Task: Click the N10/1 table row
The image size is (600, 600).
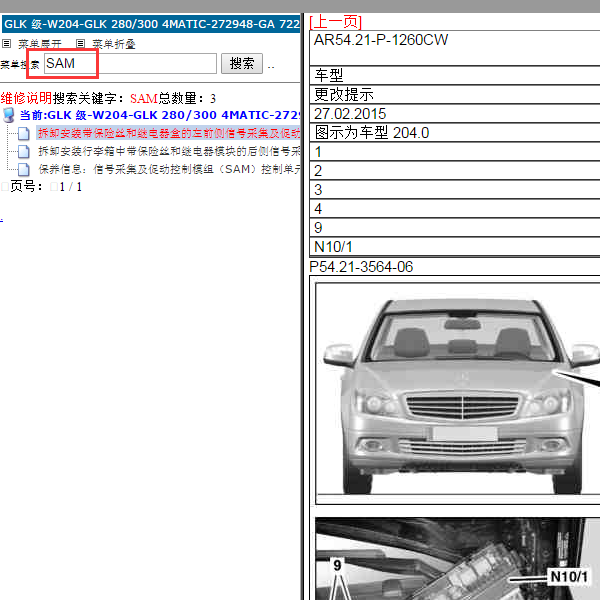Action: pyautogui.click(x=455, y=247)
